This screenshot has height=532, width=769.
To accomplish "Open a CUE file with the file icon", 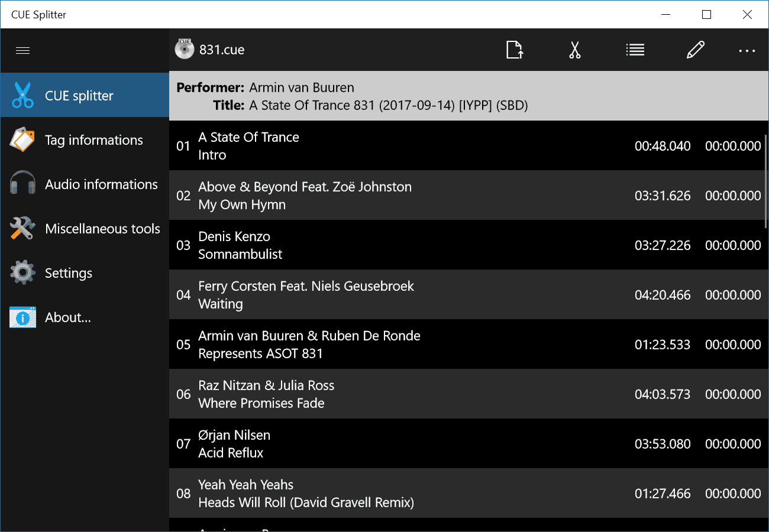I will click(515, 50).
